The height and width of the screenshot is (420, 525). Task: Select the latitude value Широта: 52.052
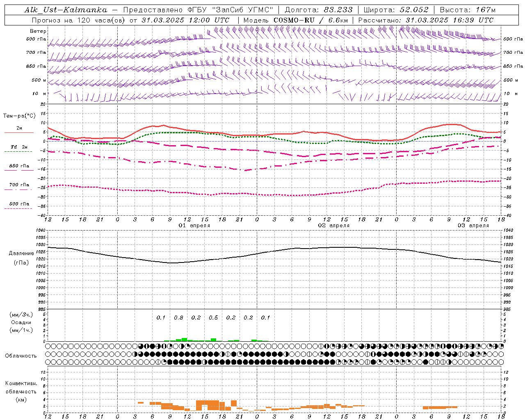pos(396,10)
